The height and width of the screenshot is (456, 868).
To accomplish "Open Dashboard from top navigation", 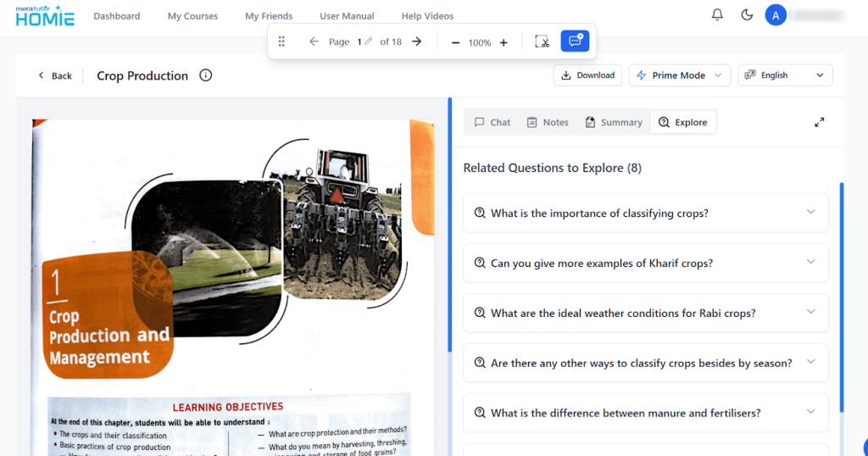I will tap(117, 16).
